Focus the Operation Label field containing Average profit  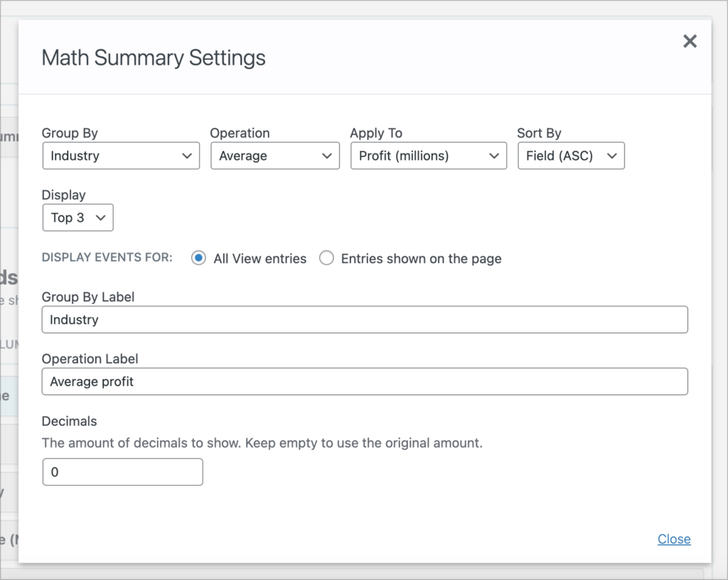pyautogui.click(x=365, y=382)
